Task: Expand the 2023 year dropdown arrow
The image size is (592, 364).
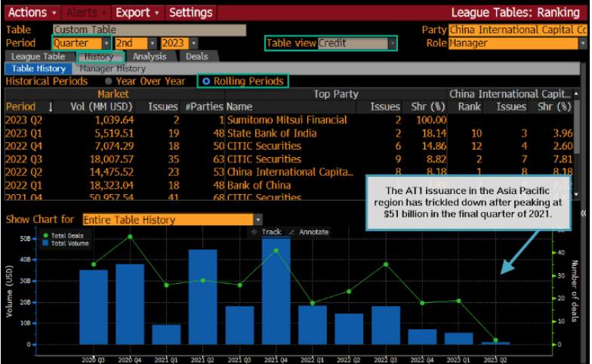Action: click(x=193, y=44)
